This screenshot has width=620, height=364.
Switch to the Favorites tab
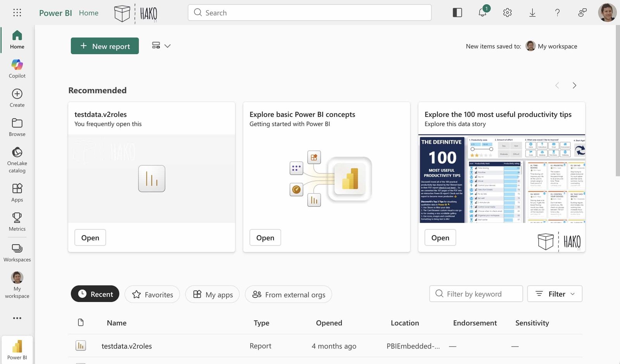coord(152,294)
